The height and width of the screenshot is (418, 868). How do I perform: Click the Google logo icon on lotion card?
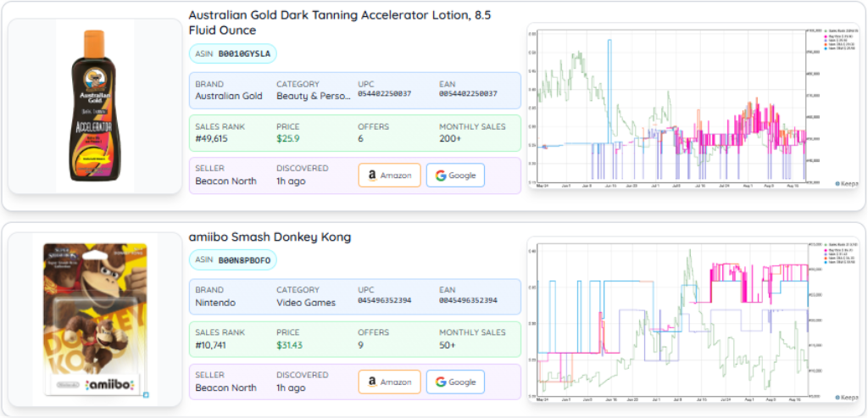441,176
